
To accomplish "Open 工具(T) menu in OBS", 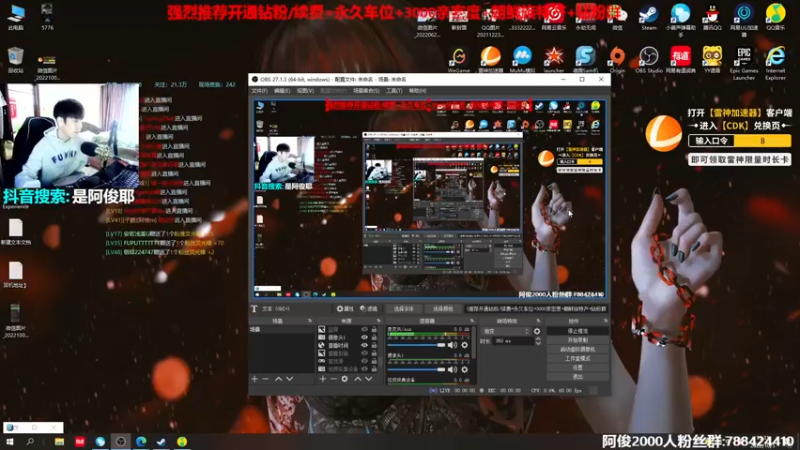I will click(394, 91).
